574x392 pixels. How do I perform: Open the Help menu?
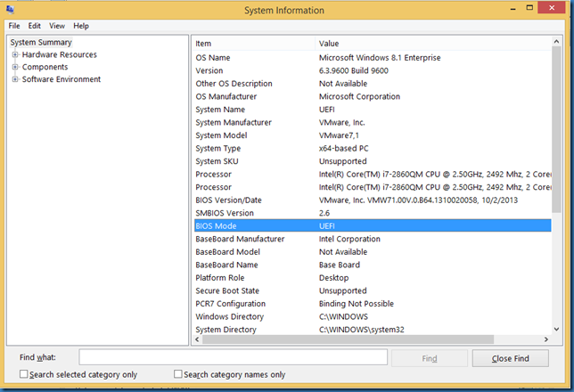click(x=81, y=26)
